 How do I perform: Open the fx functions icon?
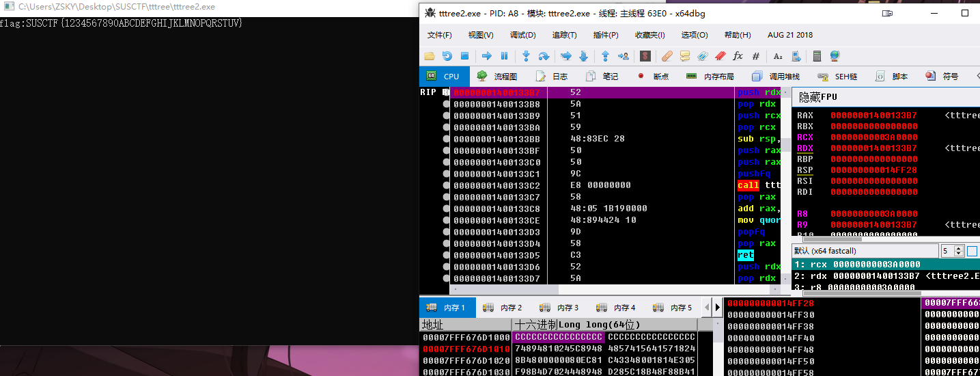[x=738, y=56]
